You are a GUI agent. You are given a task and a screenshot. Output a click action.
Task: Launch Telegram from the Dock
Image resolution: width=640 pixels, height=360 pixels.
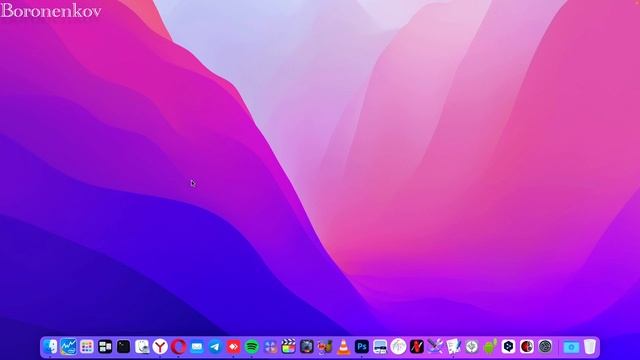215,347
